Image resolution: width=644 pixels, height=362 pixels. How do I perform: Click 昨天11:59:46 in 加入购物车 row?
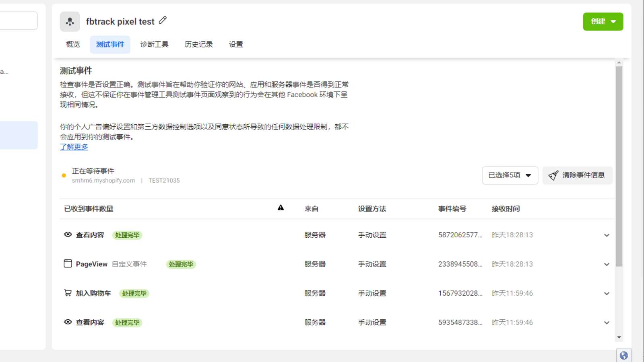click(x=512, y=293)
